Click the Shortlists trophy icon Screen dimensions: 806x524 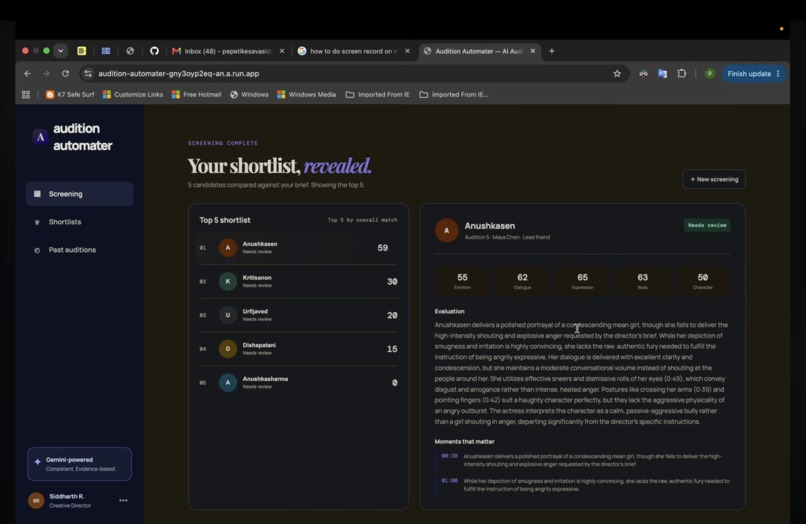(x=37, y=222)
